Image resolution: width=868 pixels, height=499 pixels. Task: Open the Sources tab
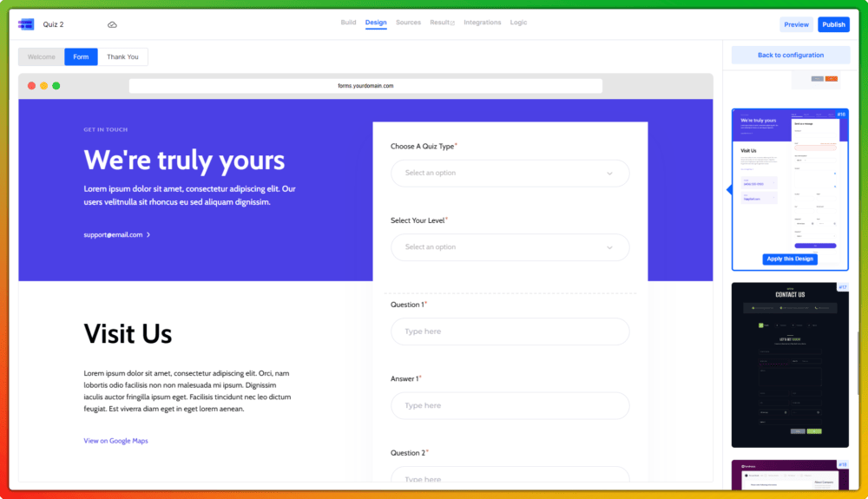tap(408, 23)
